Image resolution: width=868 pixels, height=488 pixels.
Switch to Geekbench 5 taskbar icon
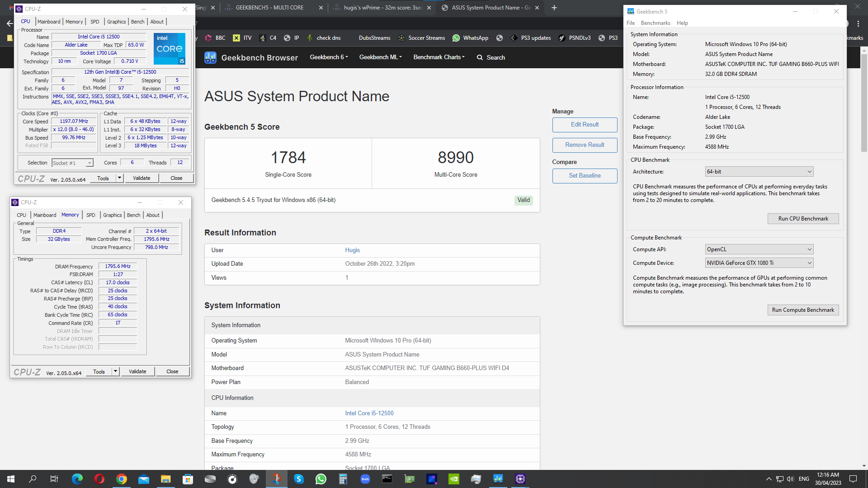click(x=498, y=479)
